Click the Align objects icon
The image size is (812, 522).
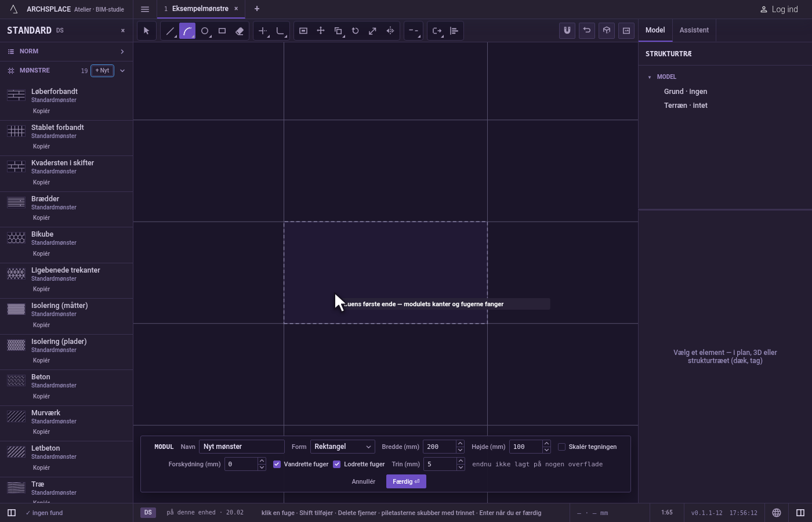(454, 31)
